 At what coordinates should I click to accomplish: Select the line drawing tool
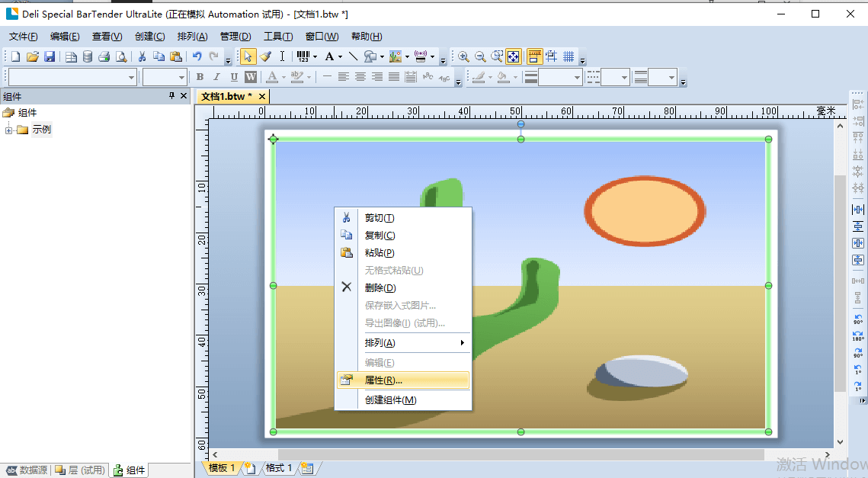pos(353,56)
